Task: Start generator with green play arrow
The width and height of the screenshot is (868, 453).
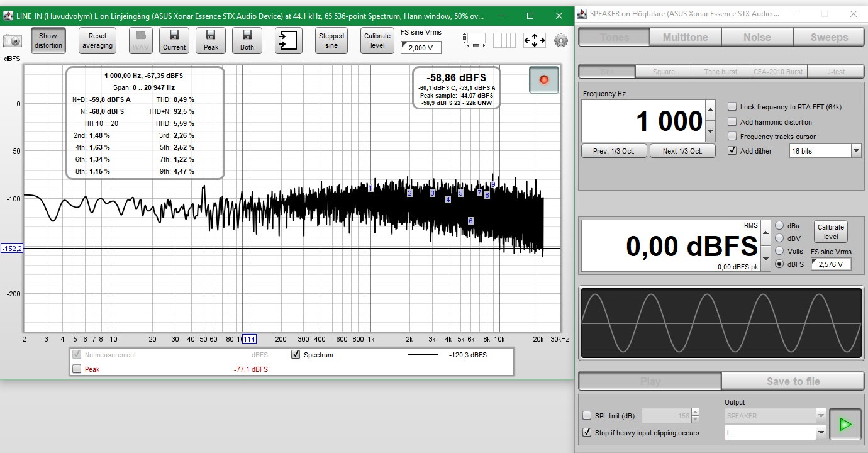Action: [845, 424]
